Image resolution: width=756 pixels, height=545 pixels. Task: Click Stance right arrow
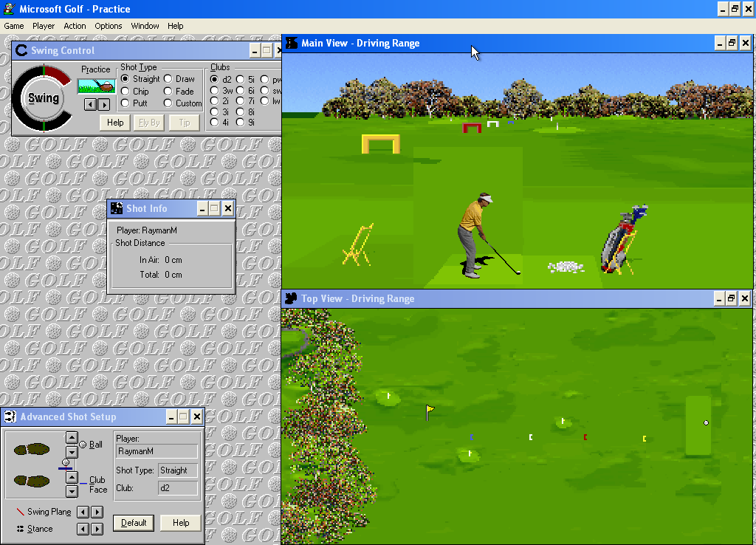pyautogui.click(x=97, y=529)
